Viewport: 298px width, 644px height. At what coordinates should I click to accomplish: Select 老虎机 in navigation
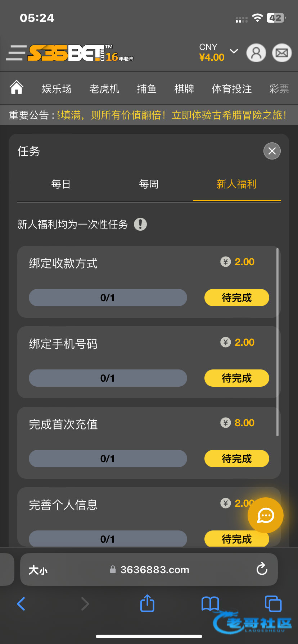104,89
